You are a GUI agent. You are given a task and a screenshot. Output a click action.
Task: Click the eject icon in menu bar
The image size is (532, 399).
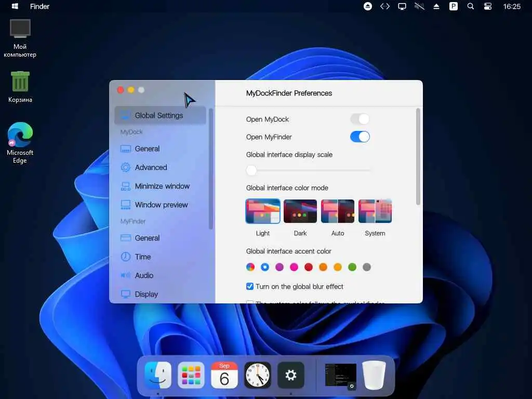(436, 6)
